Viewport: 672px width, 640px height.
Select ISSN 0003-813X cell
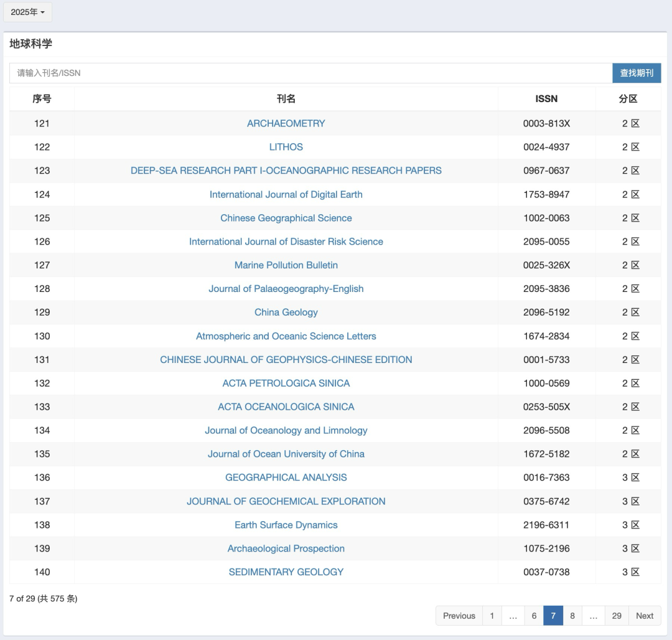tap(546, 123)
